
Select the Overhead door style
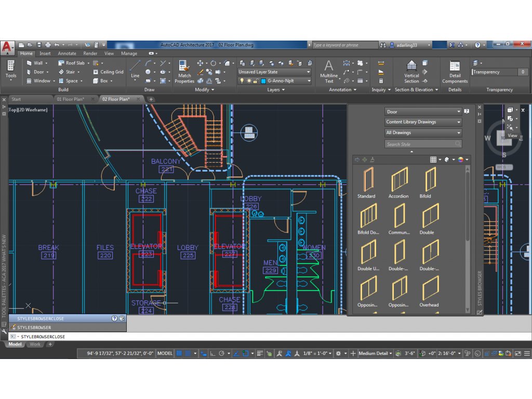tap(429, 291)
